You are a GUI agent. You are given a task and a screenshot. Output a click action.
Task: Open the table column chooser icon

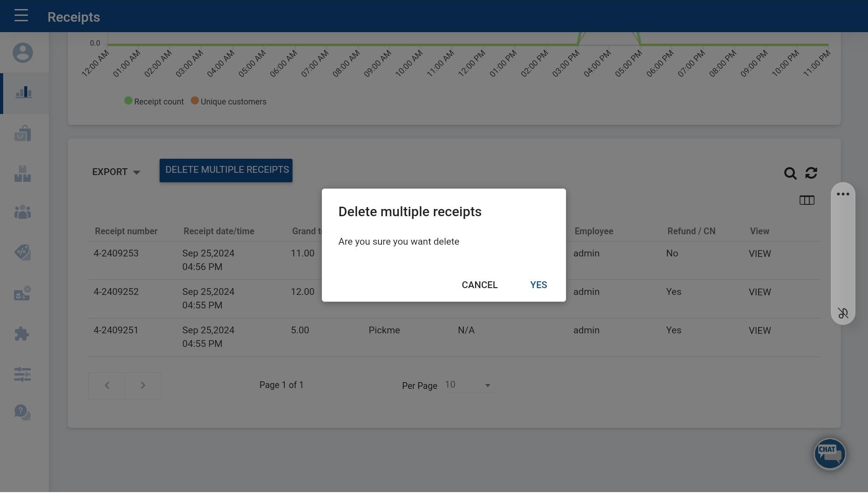807,200
